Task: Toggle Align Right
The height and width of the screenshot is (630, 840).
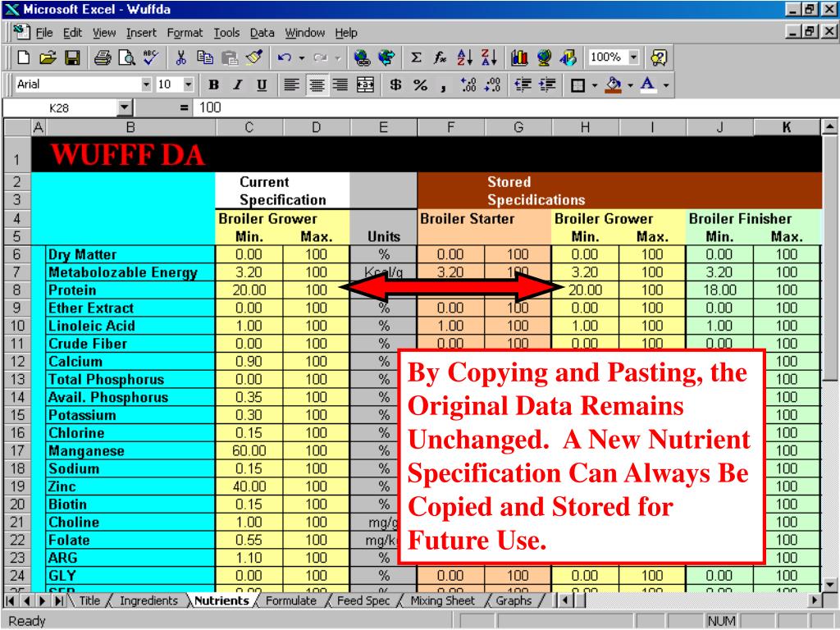Action: 340,84
